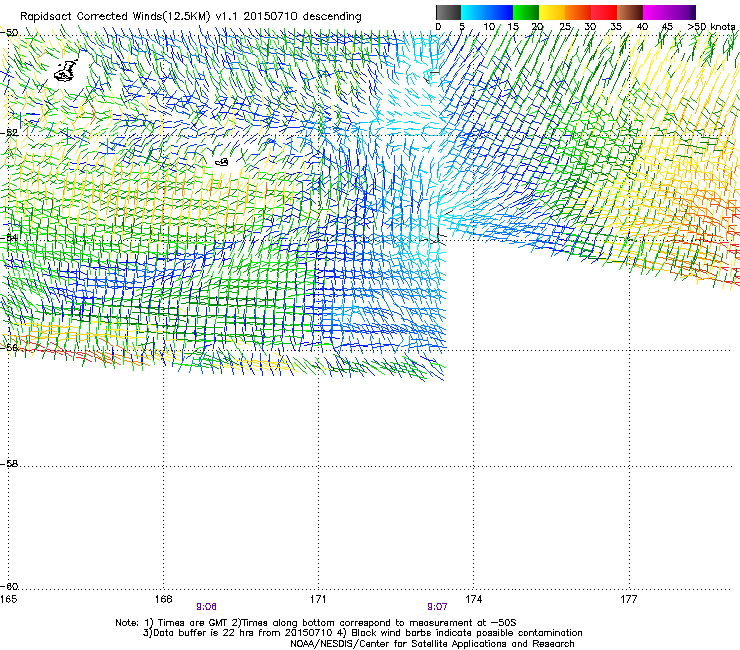Click the purple '9:08' swath time label

pyautogui.click(x=206, y=607)
